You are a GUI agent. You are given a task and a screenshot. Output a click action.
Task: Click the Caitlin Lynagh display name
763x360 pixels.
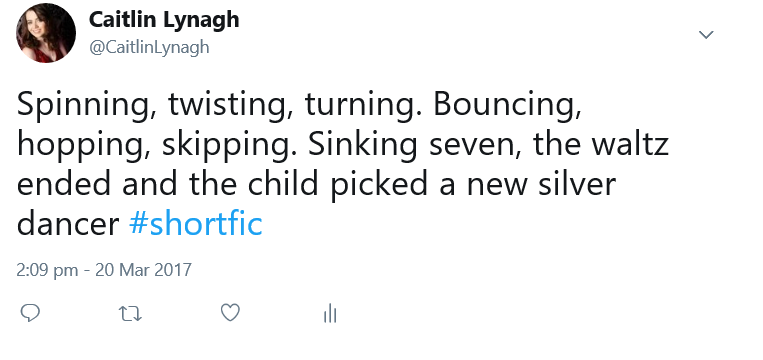click(164, 20)
